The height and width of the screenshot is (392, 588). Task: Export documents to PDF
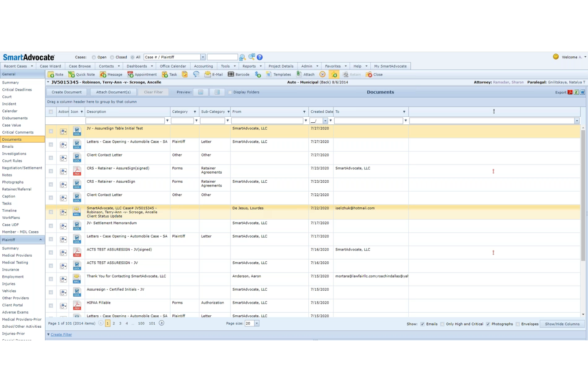[570, 92]
